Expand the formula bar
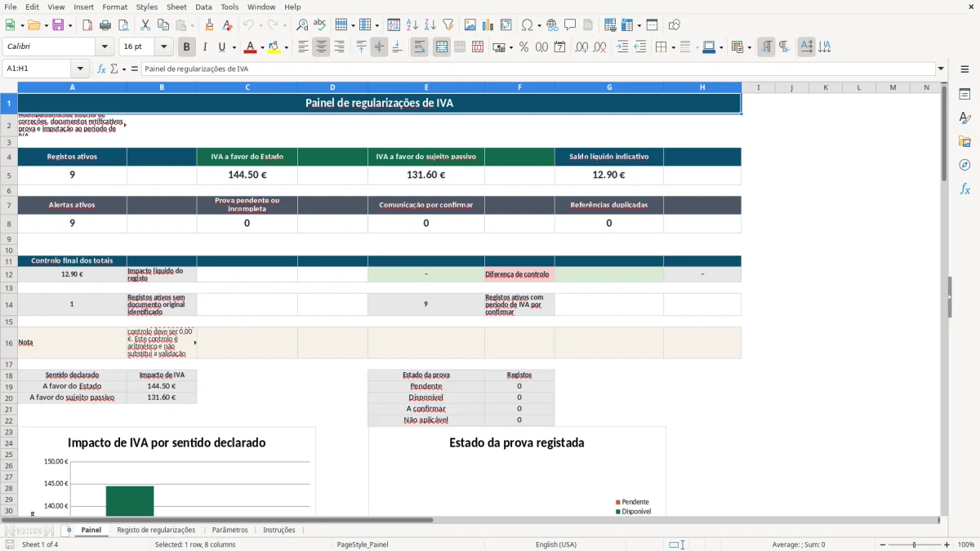The image size is (980, 551). click(942, 69)
